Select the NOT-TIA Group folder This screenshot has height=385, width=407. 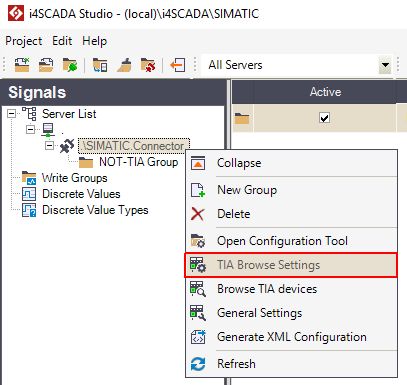point(138,162)
